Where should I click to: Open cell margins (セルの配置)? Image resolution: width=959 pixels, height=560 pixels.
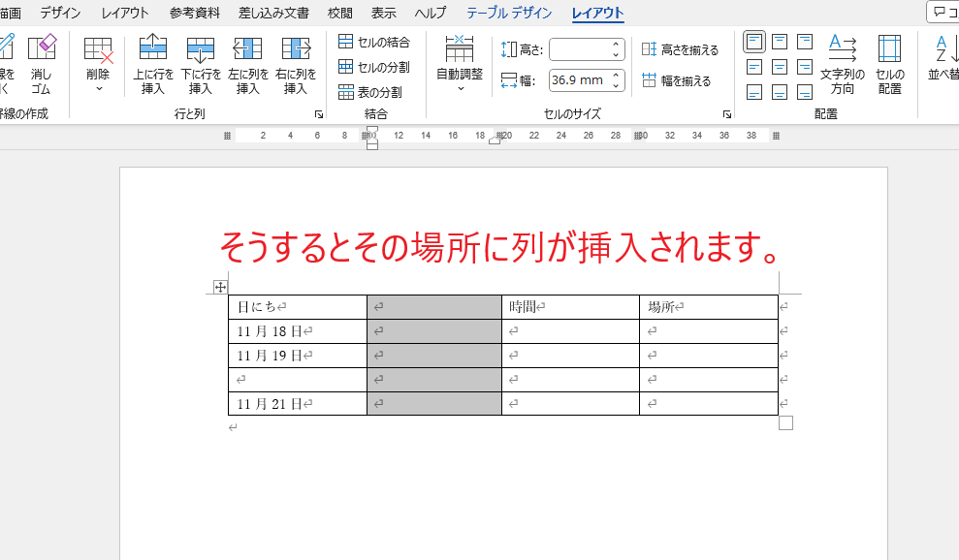click(x=889, y=64)
